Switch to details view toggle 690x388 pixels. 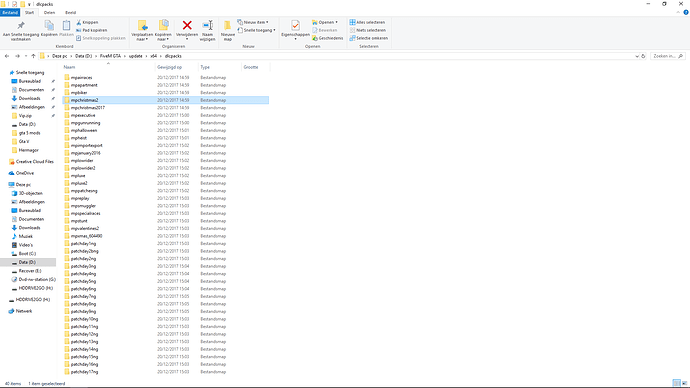pos(677,384)
